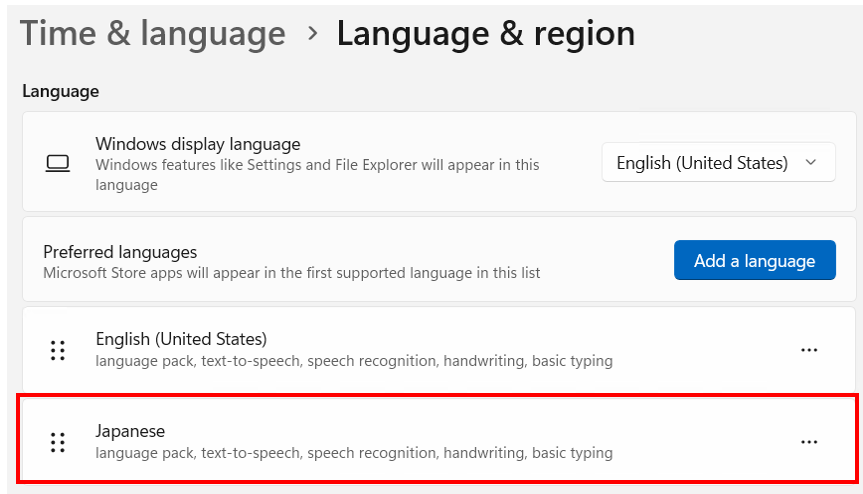Click the Japanese language features description

click(354, 453)
